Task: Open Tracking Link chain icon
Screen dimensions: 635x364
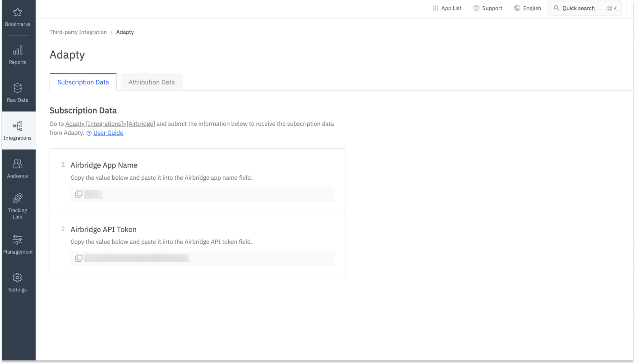Action: pyautogui.click(x=18, y=198)
